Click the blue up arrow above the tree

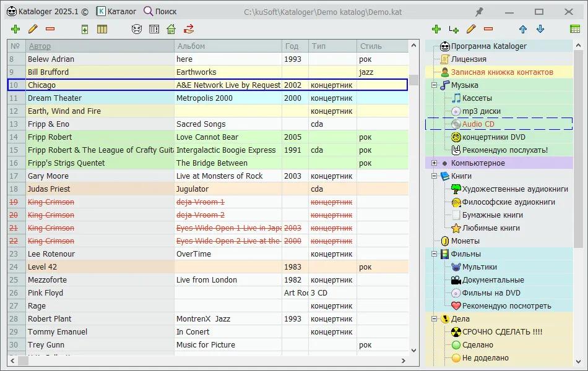[523, 29]
